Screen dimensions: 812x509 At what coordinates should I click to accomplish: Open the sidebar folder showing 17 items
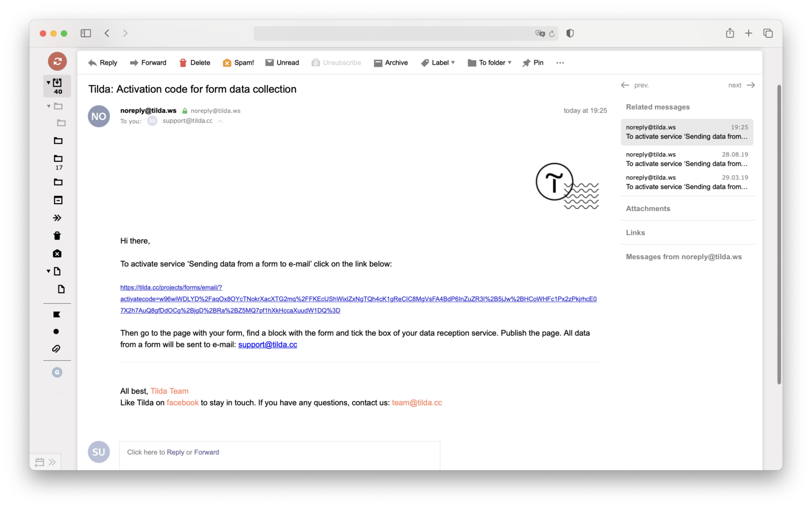click(58, 160)
